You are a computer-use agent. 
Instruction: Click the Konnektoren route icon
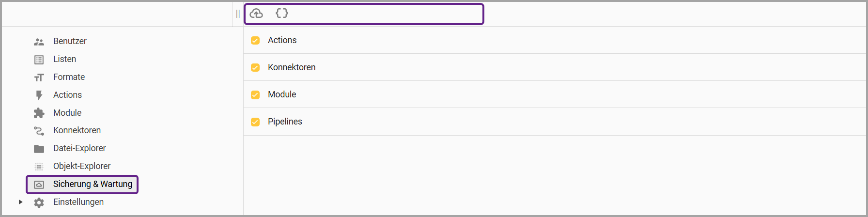[39, 131]
